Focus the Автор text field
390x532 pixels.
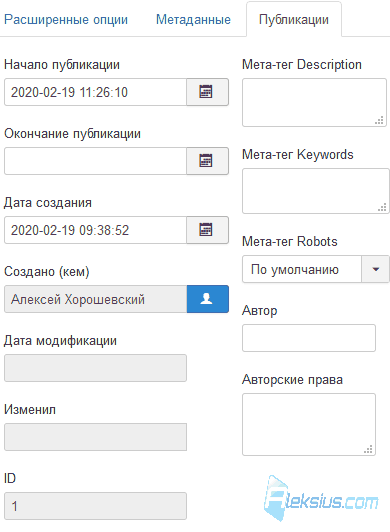tap(309, 338)
